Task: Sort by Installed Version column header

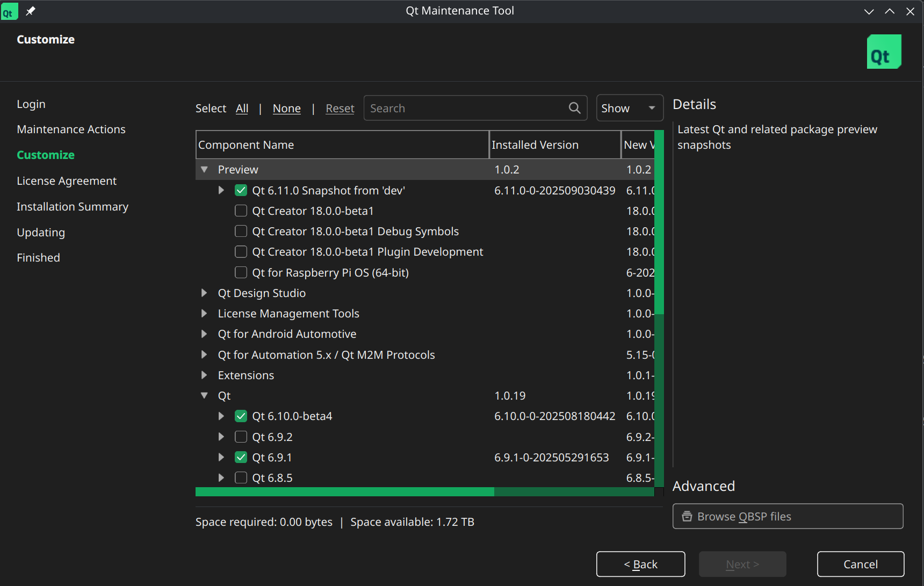Action: coord(555,144)
